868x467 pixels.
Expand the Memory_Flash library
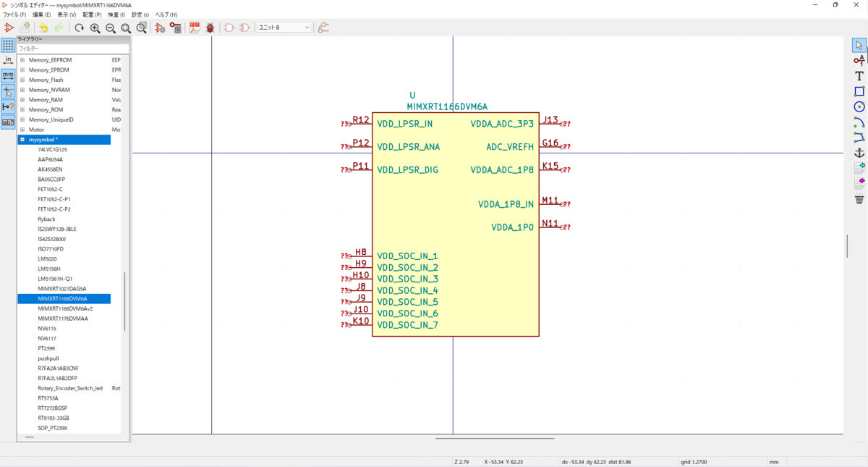point(22,80)
